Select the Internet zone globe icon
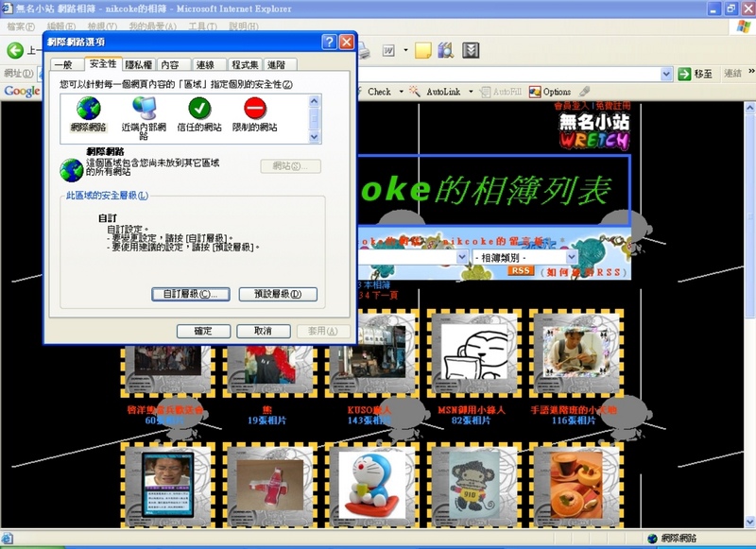 point(88,108)
